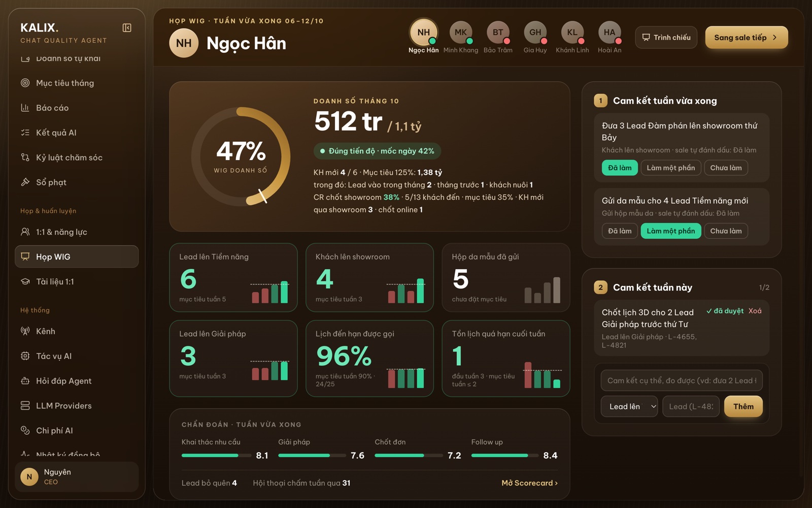The height and width of the screenshot is (508, 812).
Task: Go to next salesperson via Sang sale tiếp
Action: pos(747,38)
